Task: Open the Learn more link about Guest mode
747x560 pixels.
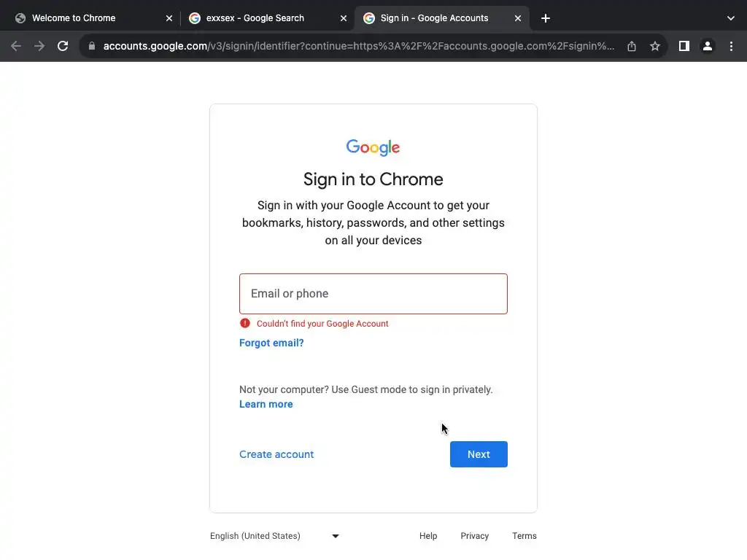Action: pos(266,404)
